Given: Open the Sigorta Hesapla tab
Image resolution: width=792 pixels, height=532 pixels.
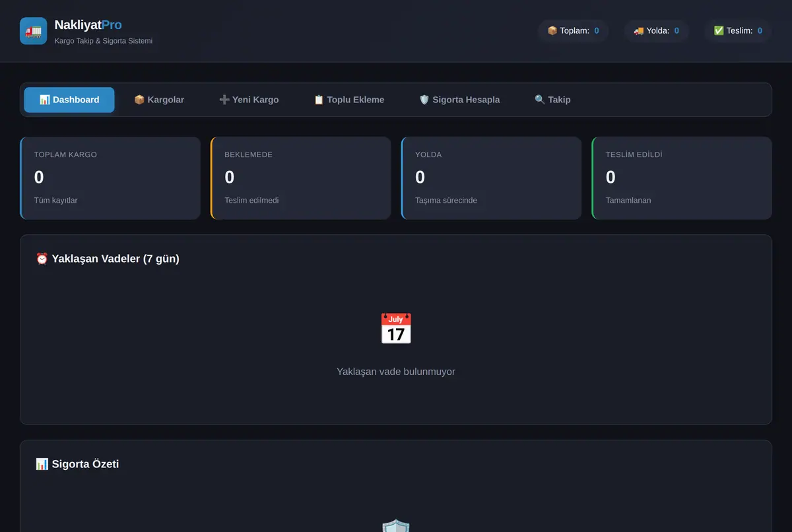Looking at the screenshot, I should pyautogui.click(x=459, y=100).
